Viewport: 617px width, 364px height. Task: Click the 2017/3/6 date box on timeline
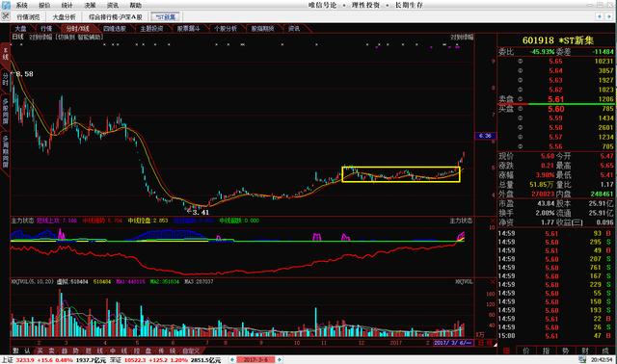[452, 343]
